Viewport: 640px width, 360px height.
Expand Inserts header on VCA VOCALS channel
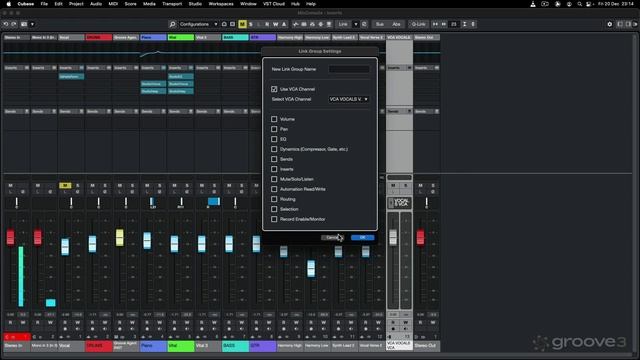point(399,68)
